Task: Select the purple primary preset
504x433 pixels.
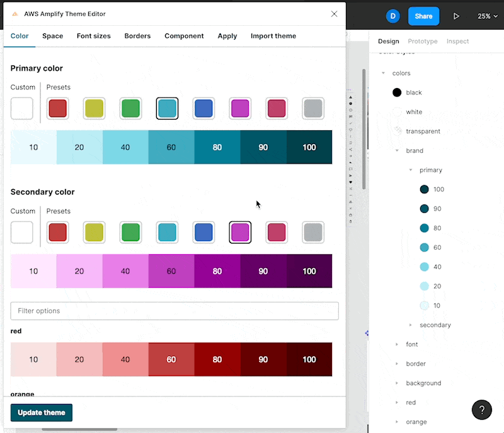Action: (x=240, y=108)
